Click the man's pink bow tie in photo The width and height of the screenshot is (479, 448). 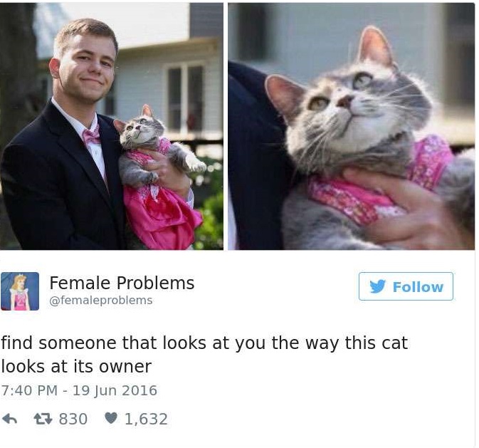point(92,136)
